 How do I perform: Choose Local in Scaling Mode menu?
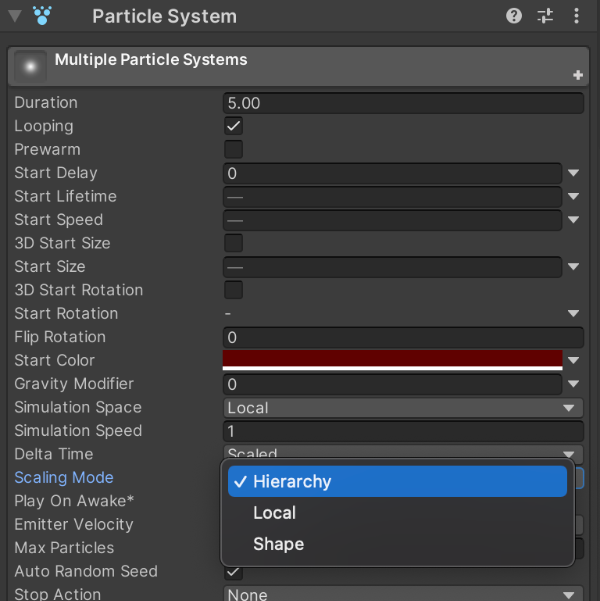coord(397,513)
